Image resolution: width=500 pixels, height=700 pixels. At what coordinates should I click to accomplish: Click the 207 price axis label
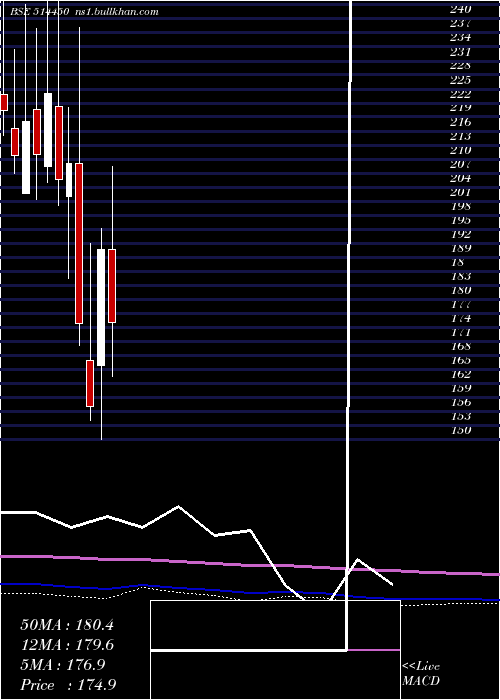coord(460,164)
